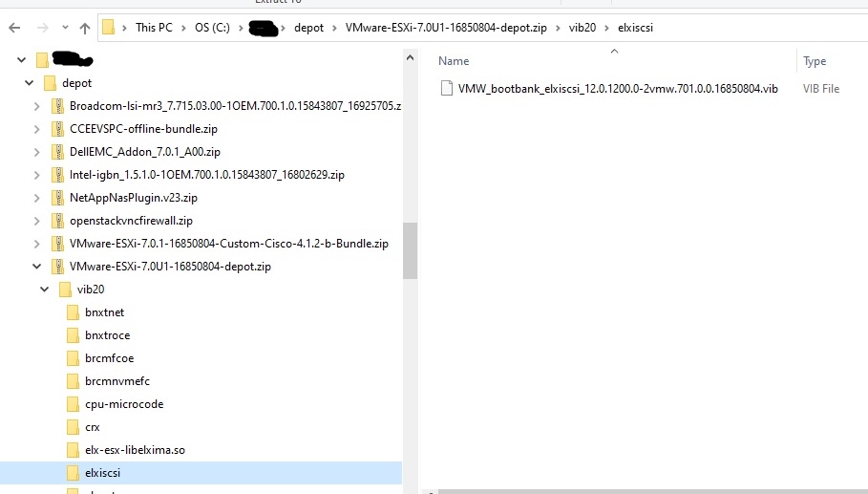Image resolution: width=868 pixels, height=494 pixels.
Task: Select OS (C:) breadcrumb segment
Action: (212, 28)
